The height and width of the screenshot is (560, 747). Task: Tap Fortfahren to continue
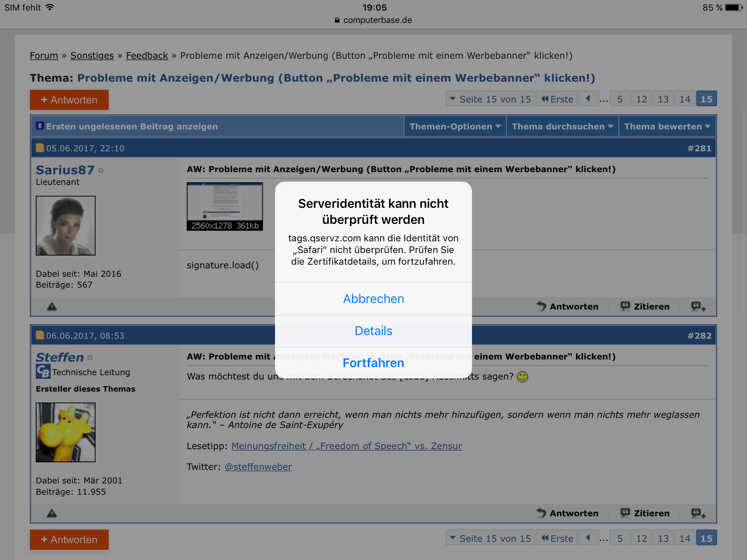[x=373, y=363]
